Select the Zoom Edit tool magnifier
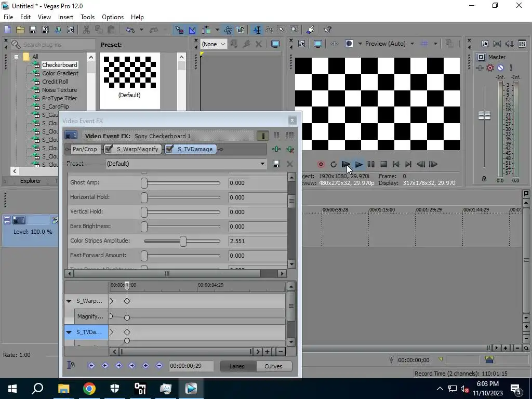Viewport: 532px width, 399px height. (294, 30)
